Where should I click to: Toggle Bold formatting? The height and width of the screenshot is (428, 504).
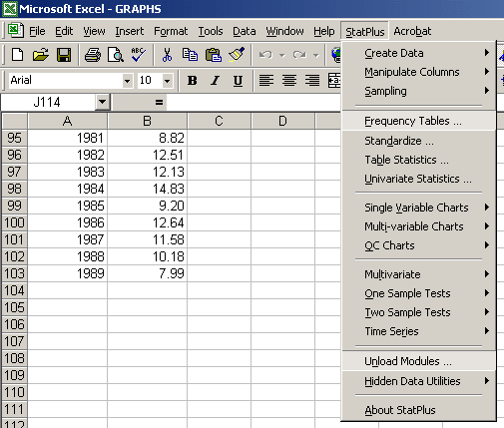(x=192, y=80)
